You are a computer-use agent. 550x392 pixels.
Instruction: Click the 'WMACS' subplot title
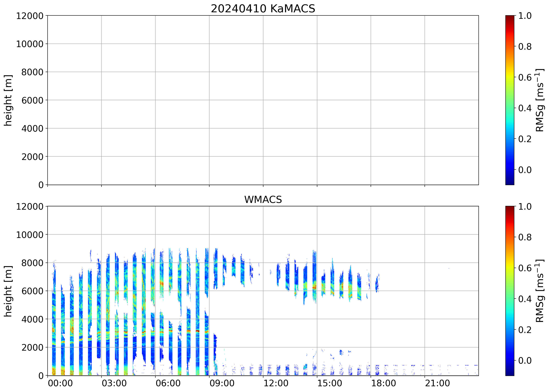pyautogui.click(x=263, y=200)
